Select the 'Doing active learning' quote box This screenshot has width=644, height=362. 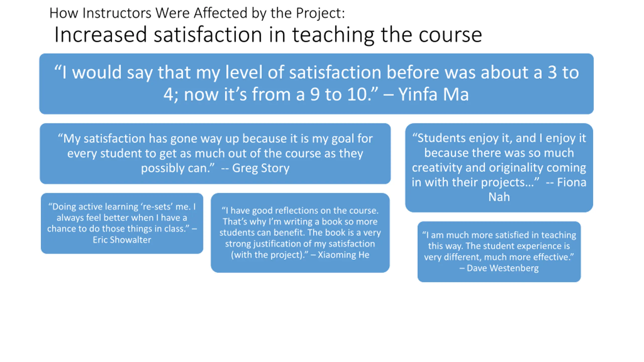122,223
